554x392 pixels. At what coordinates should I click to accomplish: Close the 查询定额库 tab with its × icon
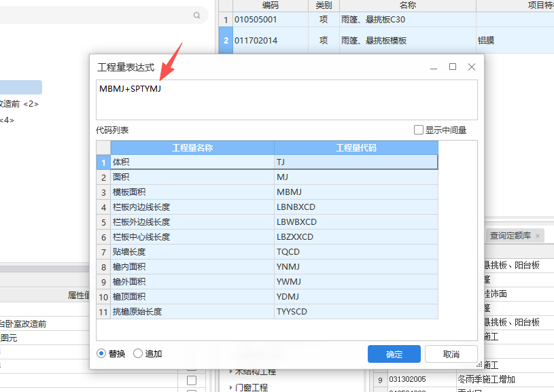[x=538, y=236]
